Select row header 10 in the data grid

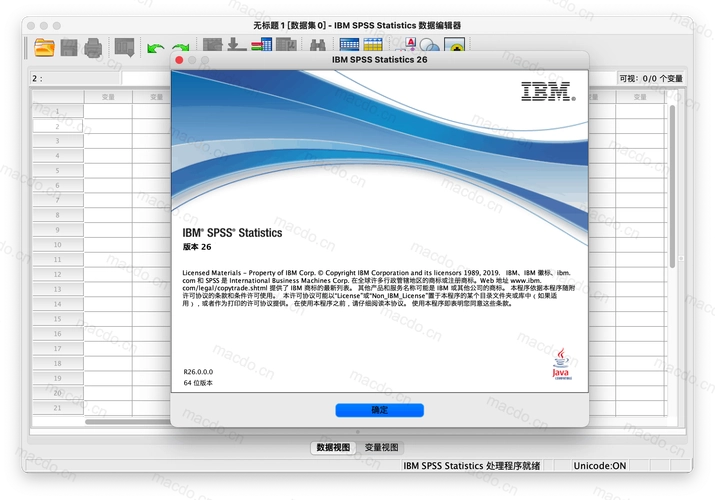click(x=57, y=245)
